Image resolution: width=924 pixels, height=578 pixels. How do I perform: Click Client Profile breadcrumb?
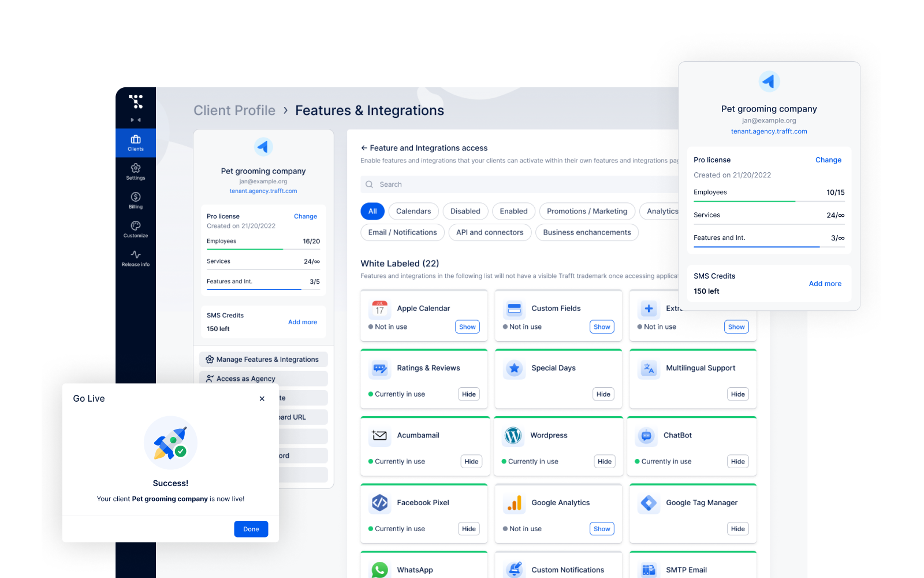click(x=234, y=110)
